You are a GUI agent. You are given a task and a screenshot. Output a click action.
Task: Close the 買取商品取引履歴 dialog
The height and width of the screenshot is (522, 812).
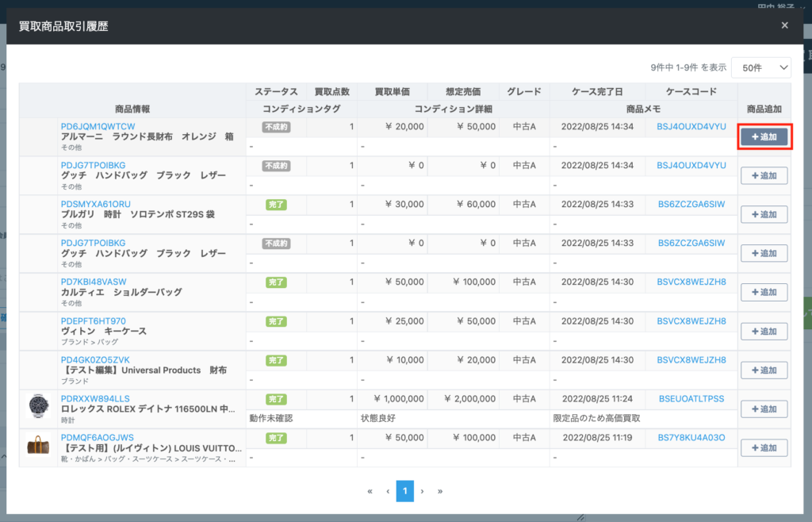click(x=784, y=25)
